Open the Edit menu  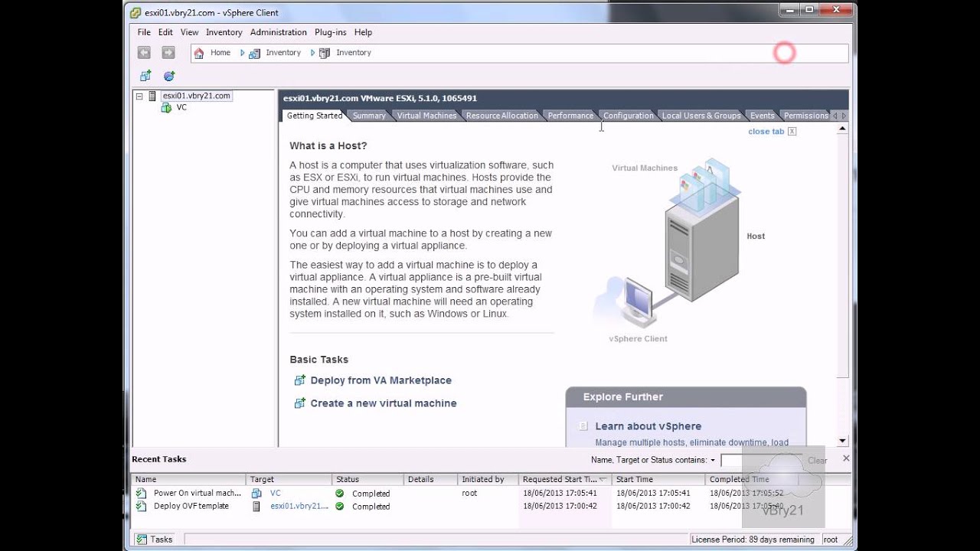pyautogui.click(x=165, y=32)
